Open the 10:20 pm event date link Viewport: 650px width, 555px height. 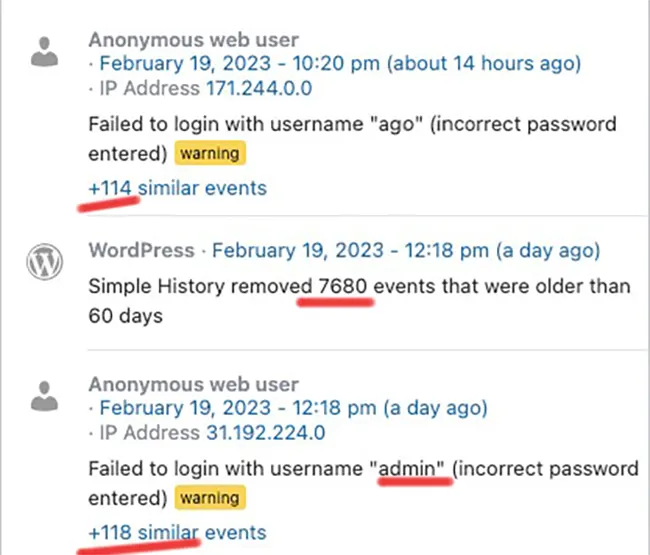tap(340, 63)
